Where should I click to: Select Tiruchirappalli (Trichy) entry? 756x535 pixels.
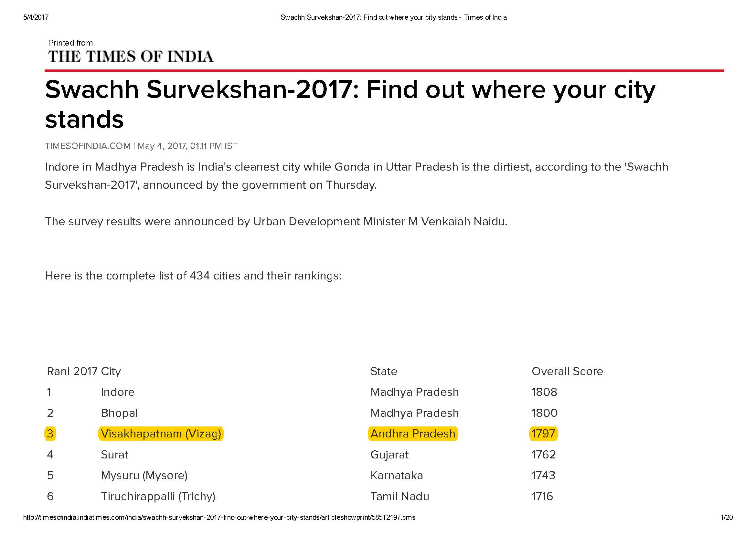[158, 496]
